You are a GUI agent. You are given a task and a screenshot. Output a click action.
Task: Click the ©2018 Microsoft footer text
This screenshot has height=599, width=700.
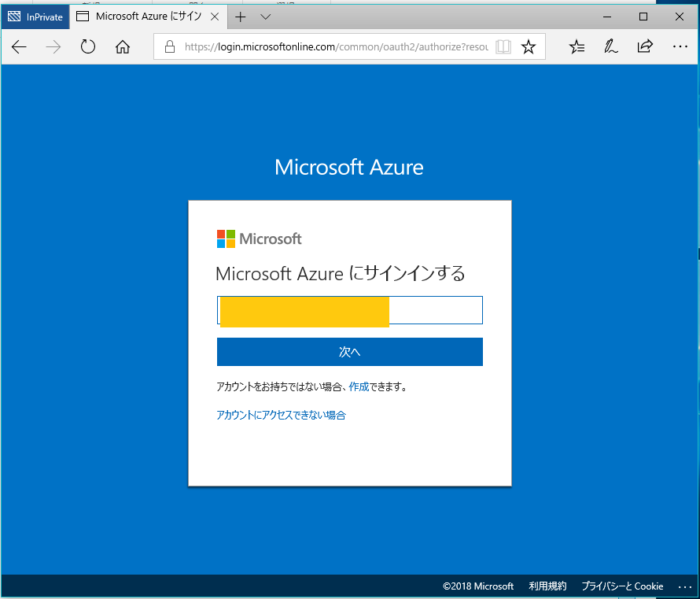(478, 586)
